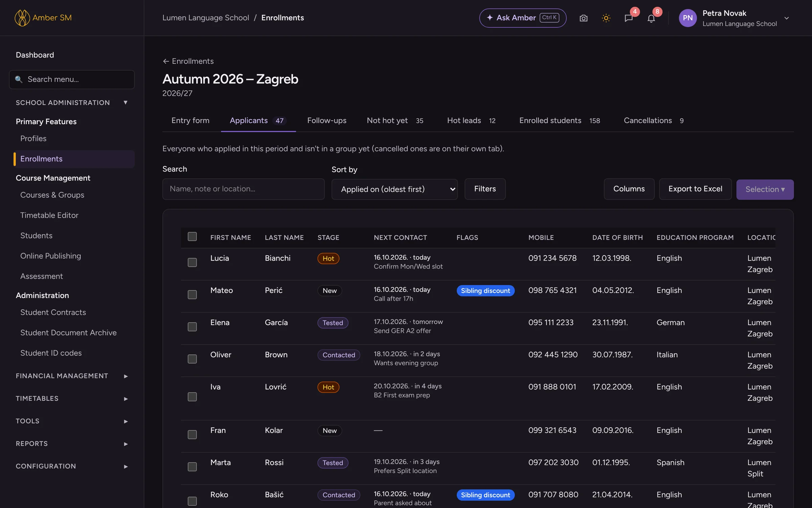Toggle light theme with sun icon
Screen dimensions: 812x508
(606, 18)
